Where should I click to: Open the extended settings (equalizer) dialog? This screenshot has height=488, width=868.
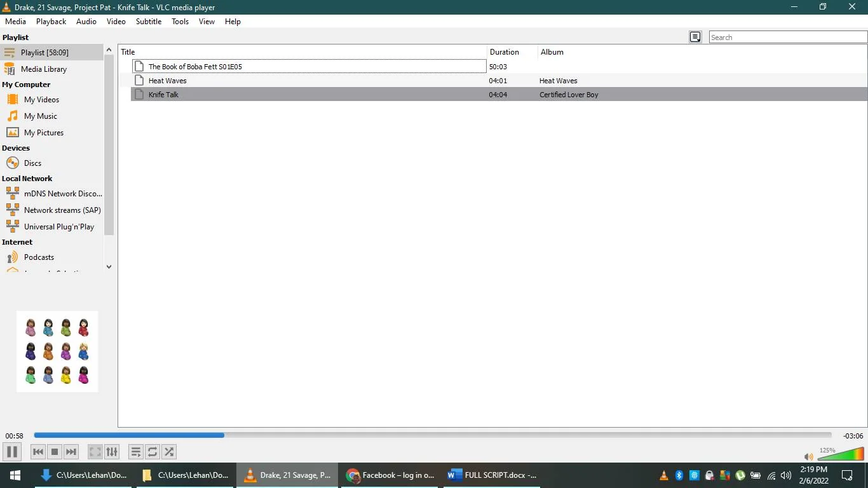(112, 452)
